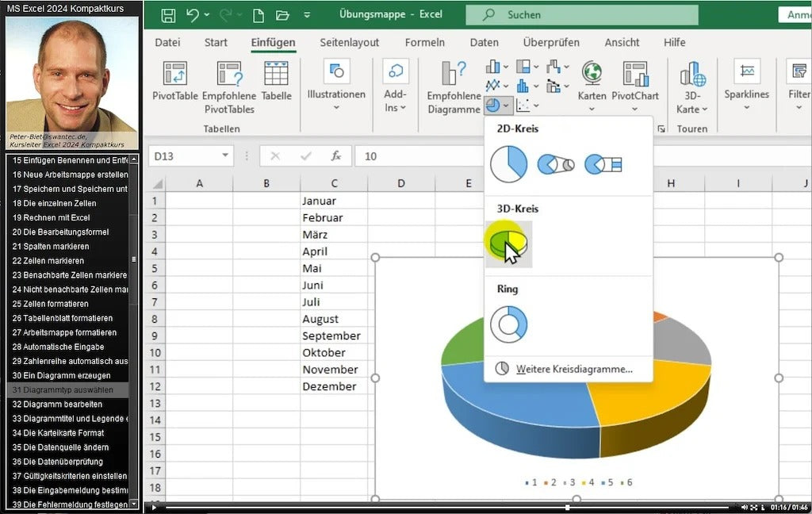Image resolution: width=812 pixels, height=514 pixels.
Task: Select the 3D pie chart option
Action: [507, 244]
